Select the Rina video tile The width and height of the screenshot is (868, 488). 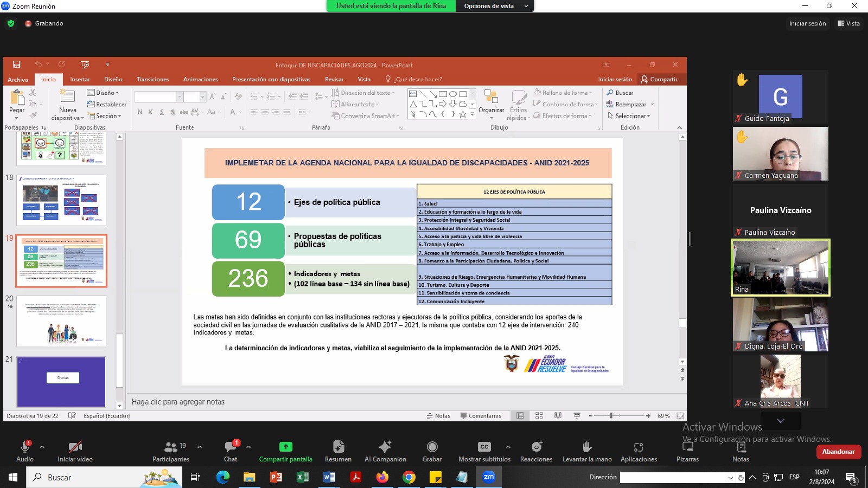(780, 267)
